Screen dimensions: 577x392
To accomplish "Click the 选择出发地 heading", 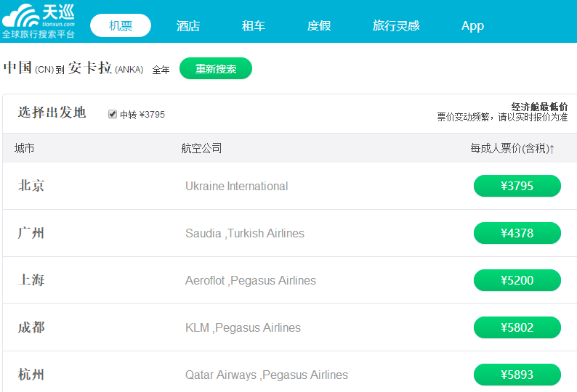I will pos(52,113).
